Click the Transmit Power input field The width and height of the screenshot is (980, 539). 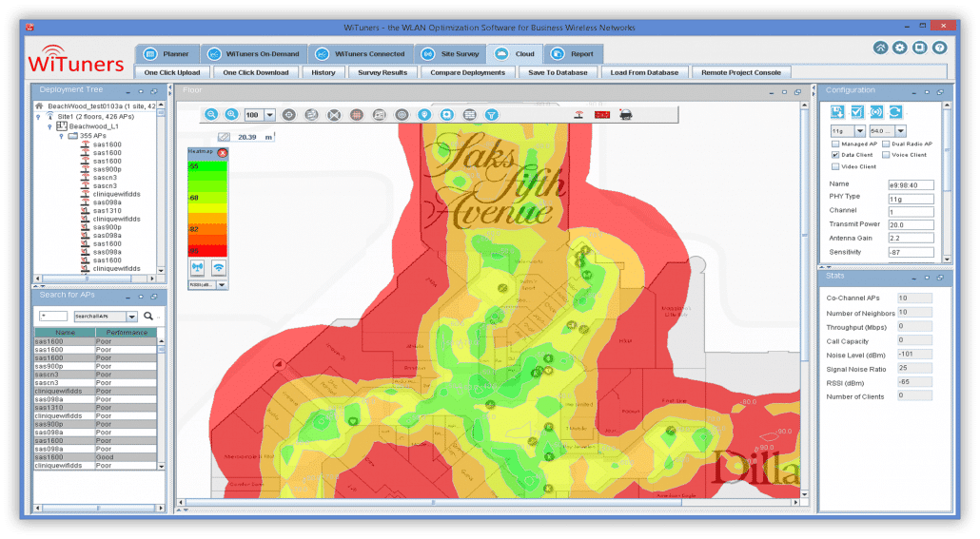tap(911, 225)
